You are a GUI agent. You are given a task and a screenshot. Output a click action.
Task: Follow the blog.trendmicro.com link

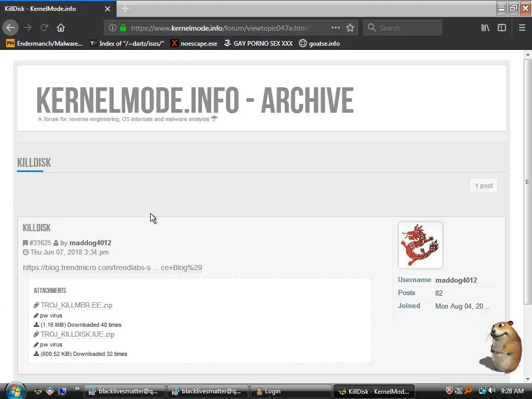click(x=112, y=268)
